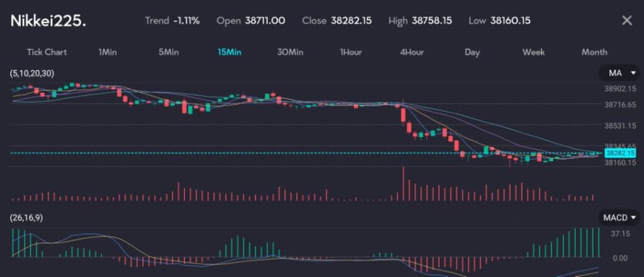644x277 pixels.
Task: Click the 38716.65 price axis label
Action: (618, 104)
